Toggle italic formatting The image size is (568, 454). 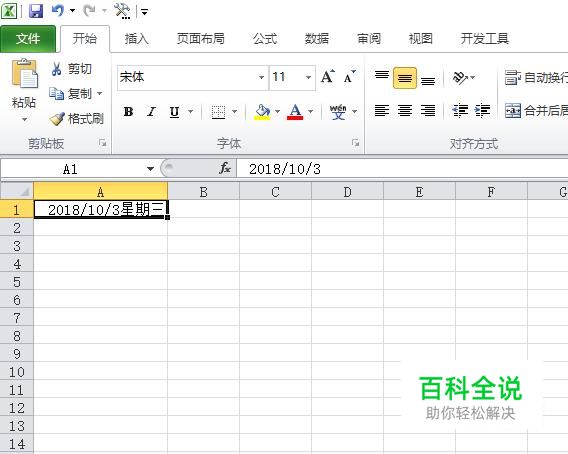pos(151,112)
